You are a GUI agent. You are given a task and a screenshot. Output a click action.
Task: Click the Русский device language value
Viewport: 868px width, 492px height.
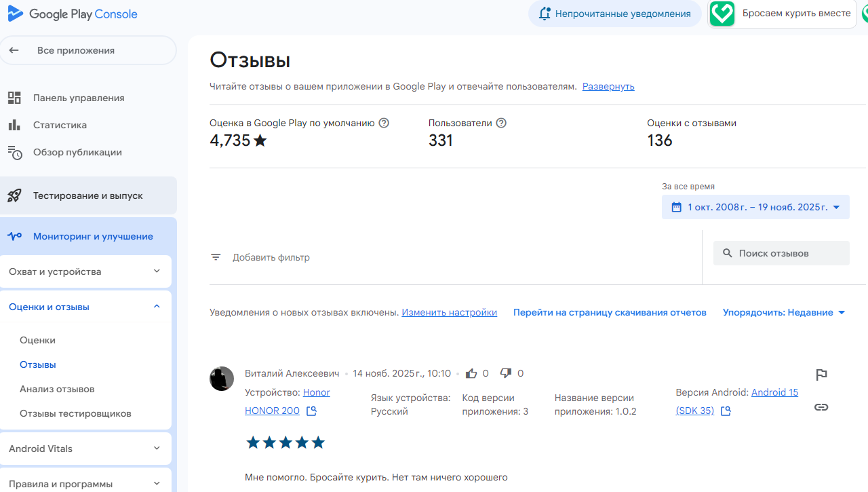click(x=389, y=411)
